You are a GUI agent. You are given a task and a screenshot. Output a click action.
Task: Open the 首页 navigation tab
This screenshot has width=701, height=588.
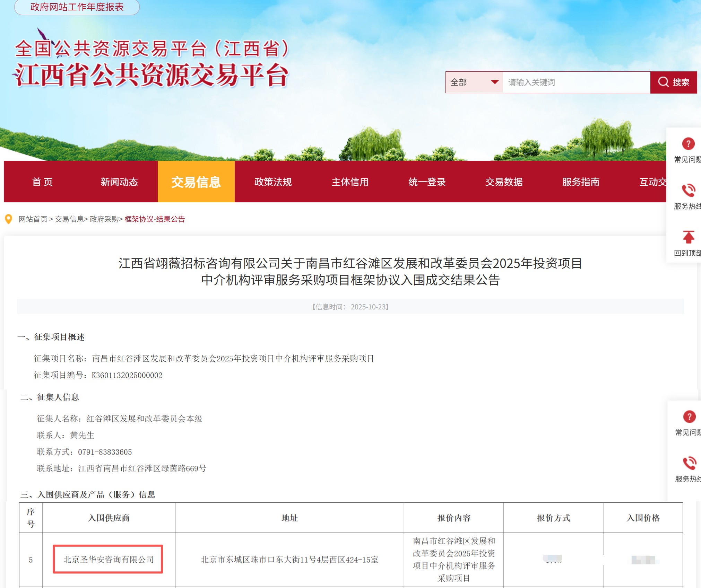pos(42,182)
